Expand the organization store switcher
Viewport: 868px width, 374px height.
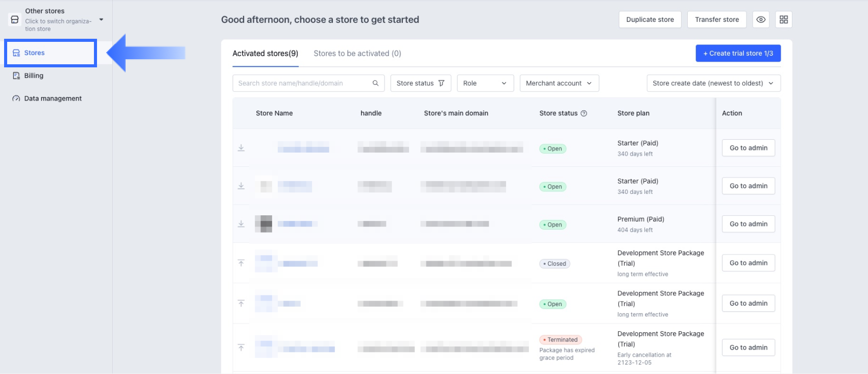point(101,20)
